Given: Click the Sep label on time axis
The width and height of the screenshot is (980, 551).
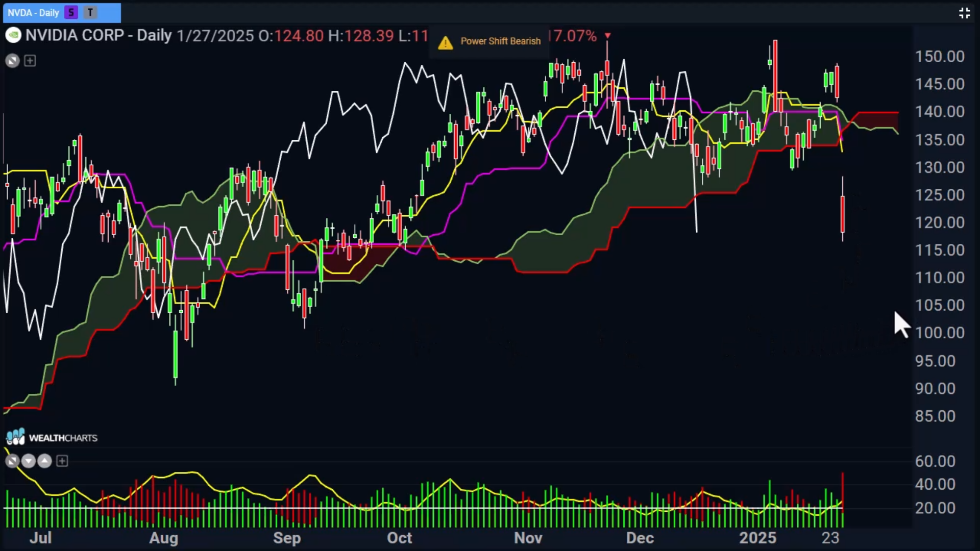Looking at the screenshot, I should 287,538.
